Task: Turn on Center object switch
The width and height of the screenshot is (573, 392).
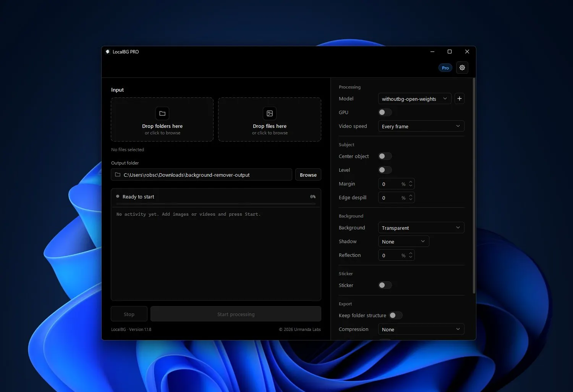Action: 385,156
